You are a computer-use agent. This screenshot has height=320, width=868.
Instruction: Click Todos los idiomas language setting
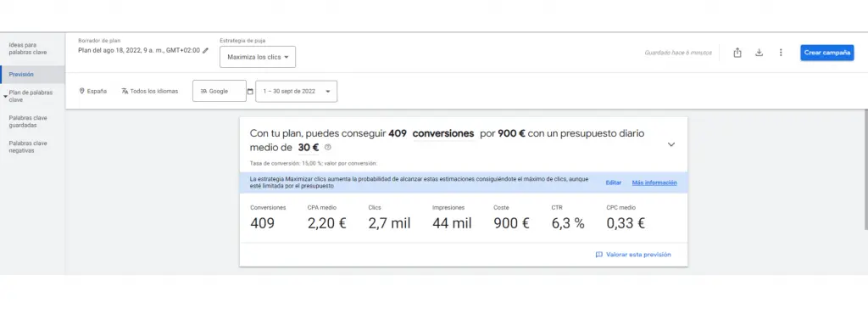pyautogui.click(x=154, y=91)
